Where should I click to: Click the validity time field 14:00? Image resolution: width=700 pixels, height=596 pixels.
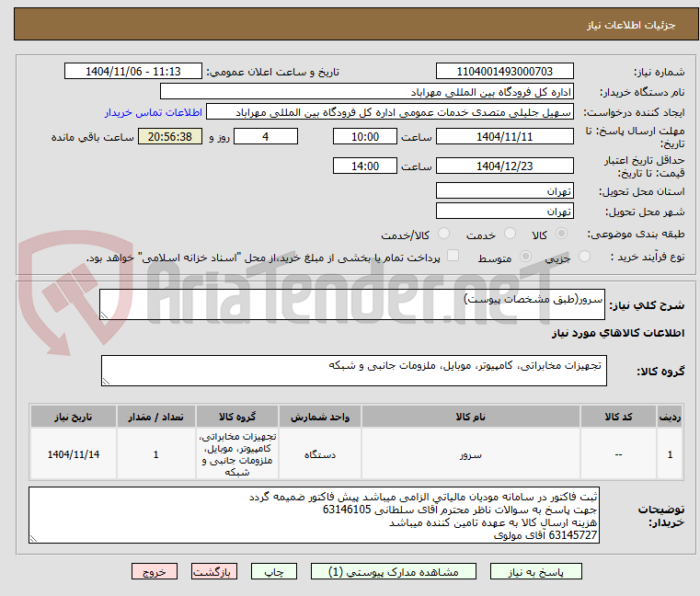pyautogui.click(x=365, y=166)
